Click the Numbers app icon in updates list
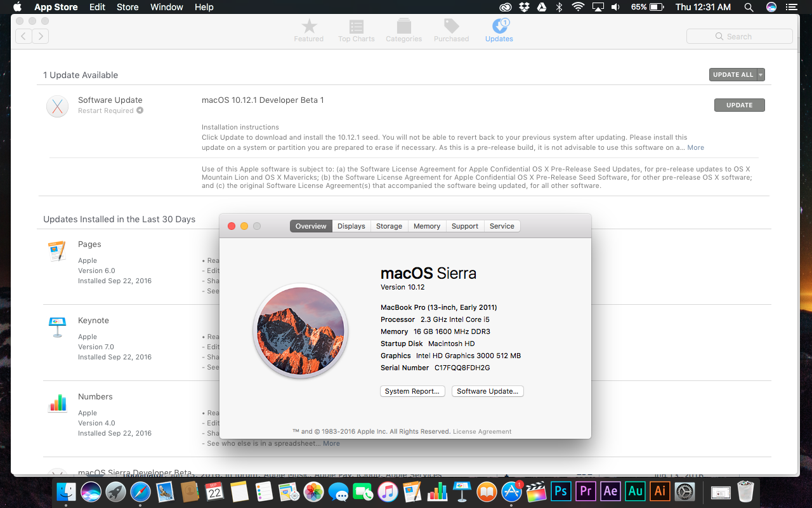This screenshot has width=812, height=508. pyautogui.click(x=57, y=403)
